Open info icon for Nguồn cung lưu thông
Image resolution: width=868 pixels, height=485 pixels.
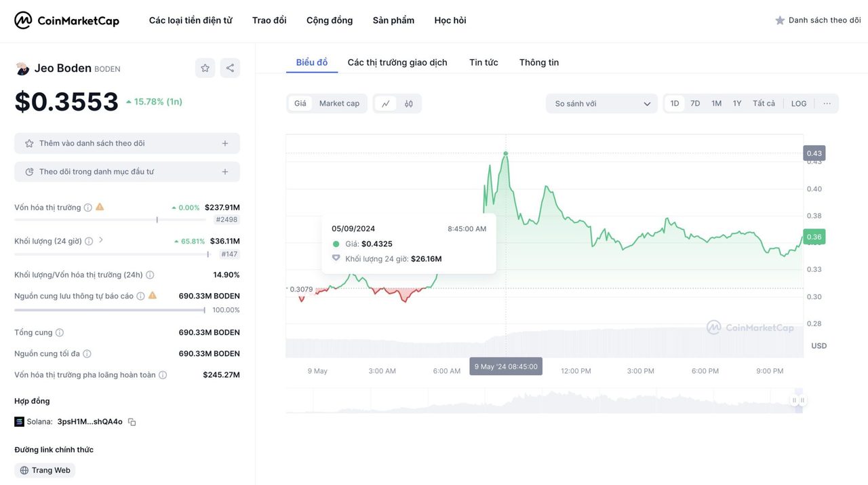click(140, 296)
